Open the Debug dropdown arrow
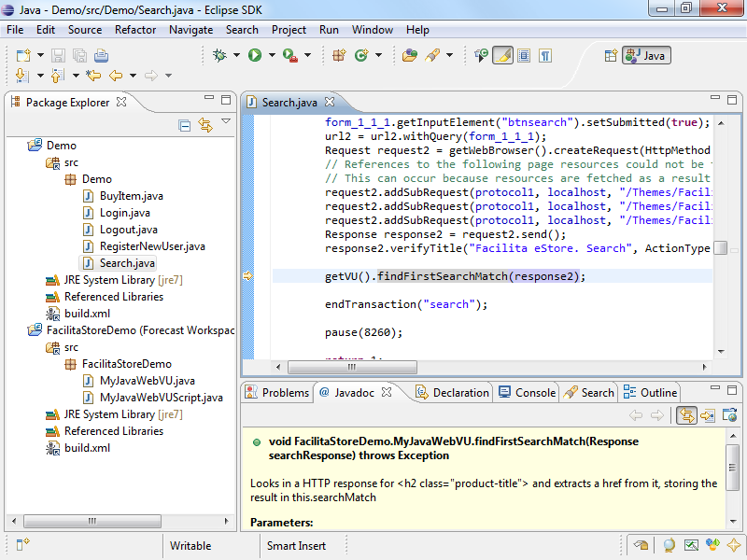Image resolution: width=747 pixels, height=560 pixels. point(237,55)
